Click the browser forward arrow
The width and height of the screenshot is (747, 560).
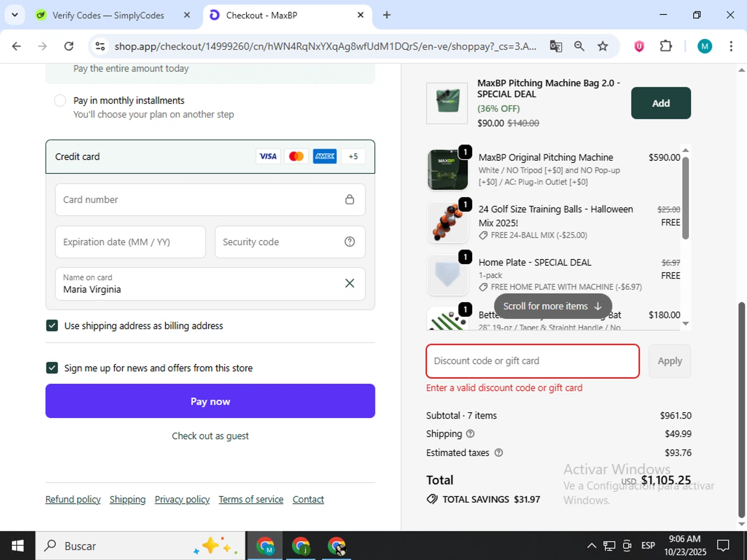pyautogui.click(x=42, y=46)
